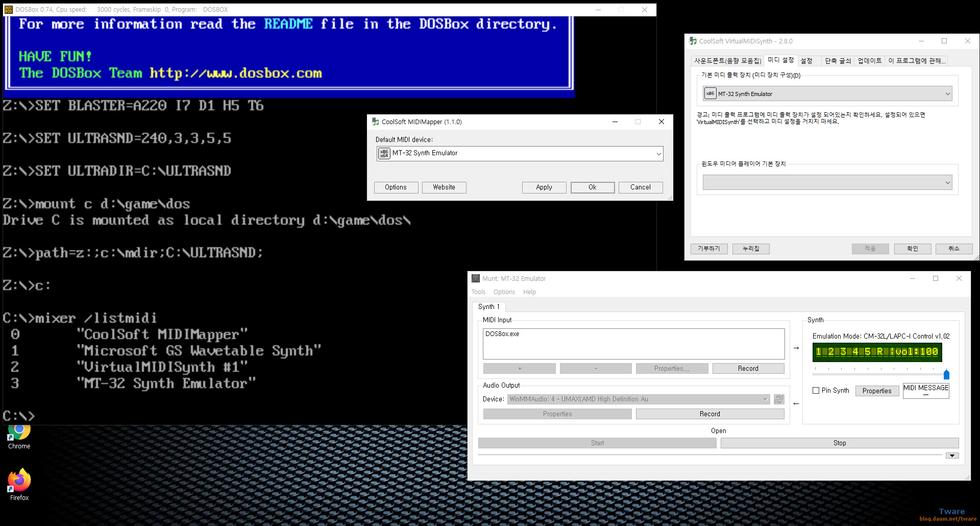Click the Stop button in Munt
The height and width of the screenshot is (526, 980).
pos(840,443)
